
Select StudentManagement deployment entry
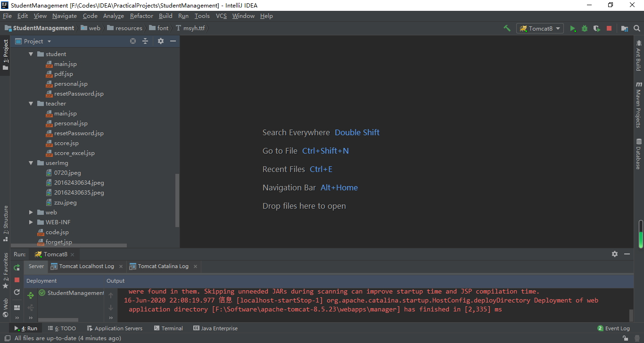(71, 293)
